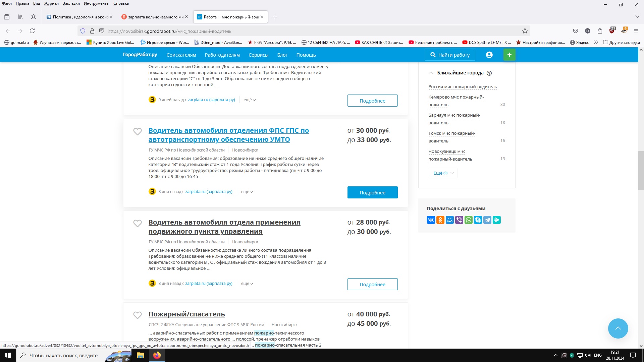Click Подробнее for the 9 дней назад vacancy
Screen dimensions: 644x362
click(372, 101)
